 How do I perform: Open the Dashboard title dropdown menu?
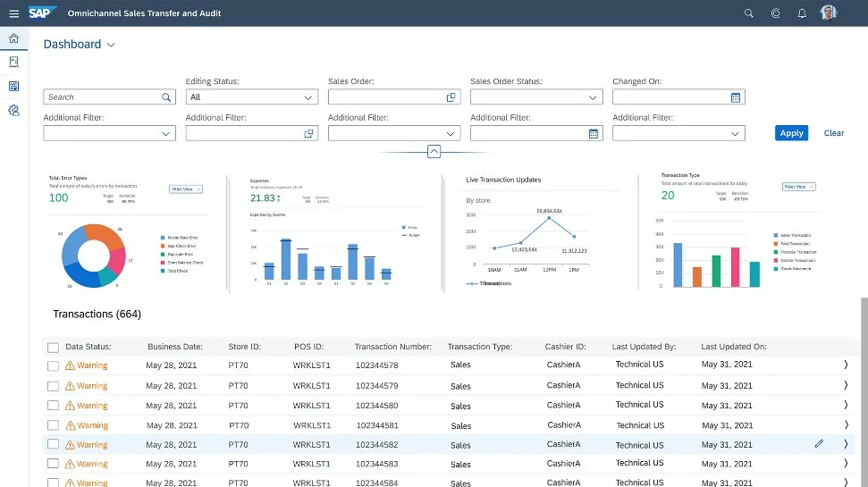pyautogui.click(x=111, y=45)
